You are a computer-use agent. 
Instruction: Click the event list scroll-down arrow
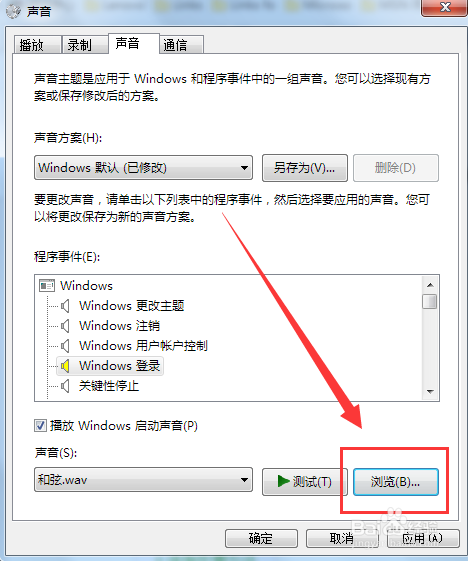coord(430,392)
